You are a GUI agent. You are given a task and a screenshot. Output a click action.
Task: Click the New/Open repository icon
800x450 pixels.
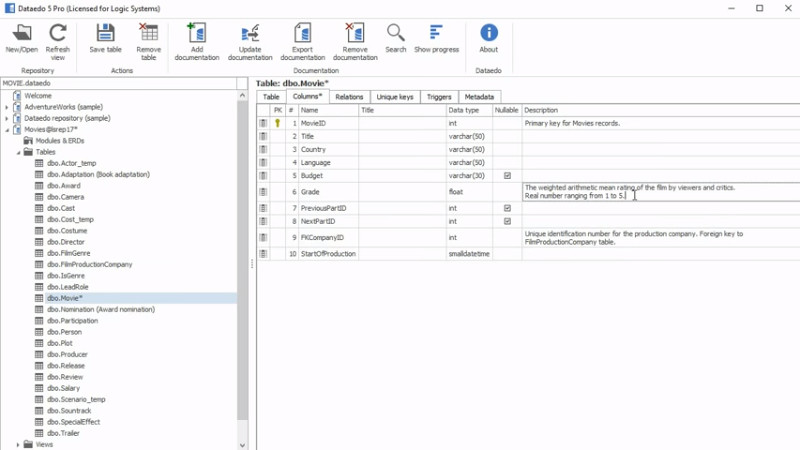(x=22, y=33)
